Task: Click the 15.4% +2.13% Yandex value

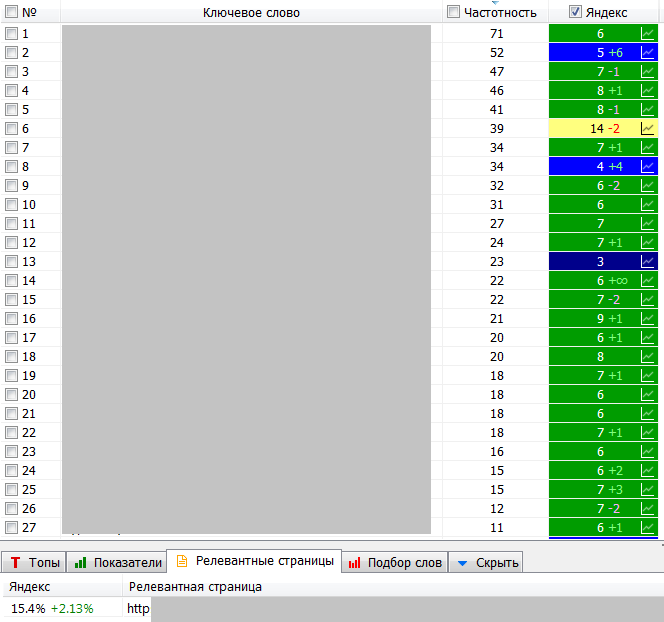Action: coord(52,608)
